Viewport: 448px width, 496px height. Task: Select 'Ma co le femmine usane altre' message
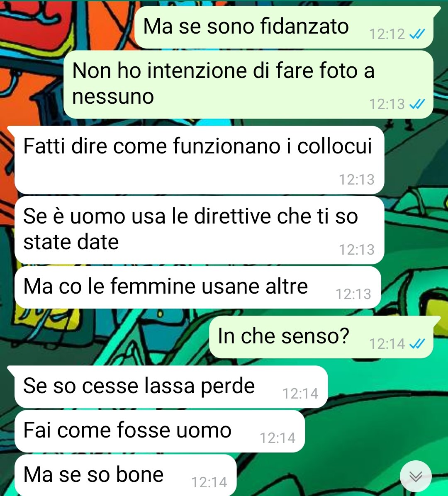[x=198, y=287]
